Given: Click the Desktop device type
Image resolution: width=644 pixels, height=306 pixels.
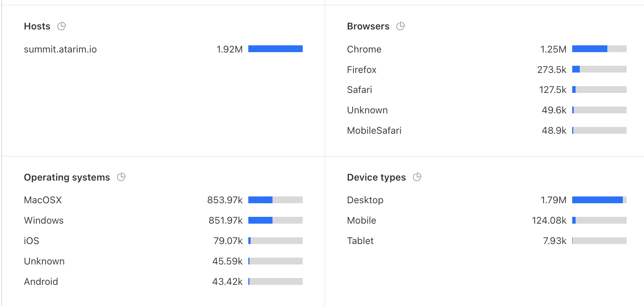Looking at the screenshot, I should point(365,200).
